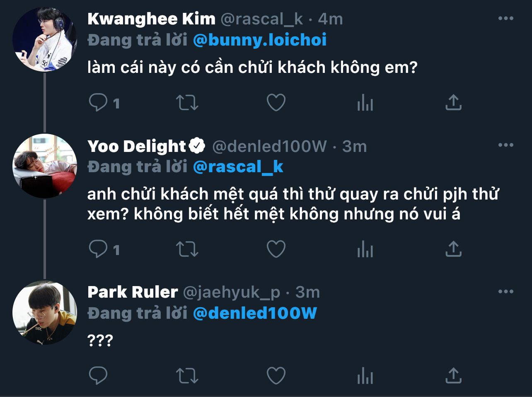Open the @denled100W mention link
Image resolution: width=532 pixels, height=397 pixels.
[255, 313]
